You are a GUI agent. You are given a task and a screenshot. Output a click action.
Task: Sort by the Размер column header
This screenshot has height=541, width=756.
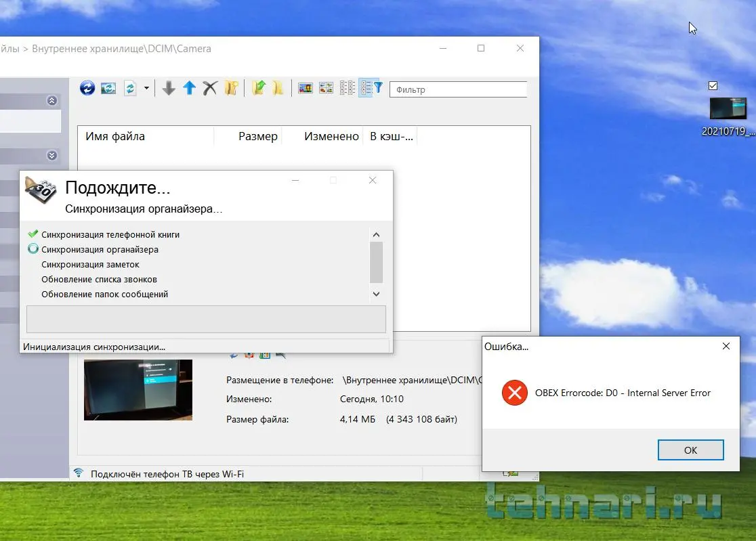[x=249, y=136]
